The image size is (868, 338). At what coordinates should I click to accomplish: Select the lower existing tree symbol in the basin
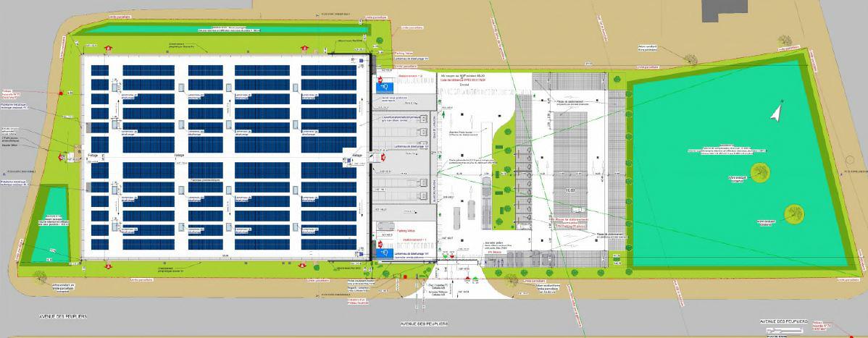[794, 214]
